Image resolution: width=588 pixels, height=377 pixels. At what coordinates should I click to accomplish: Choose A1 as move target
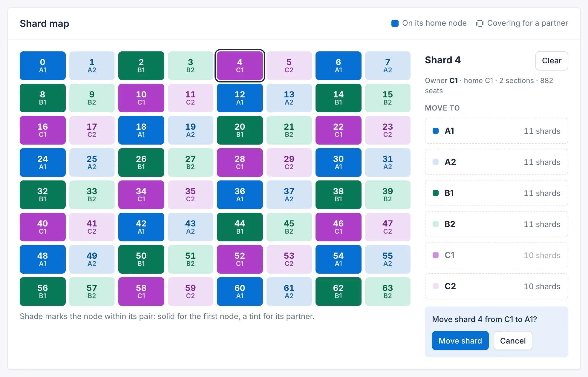coord(496,131)
